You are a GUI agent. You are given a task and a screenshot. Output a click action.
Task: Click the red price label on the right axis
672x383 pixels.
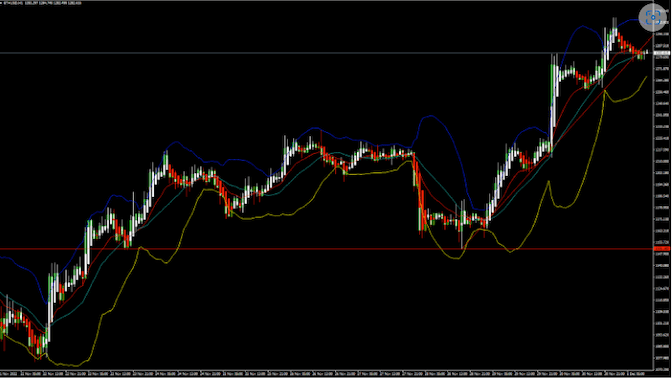[x=662, y=248]
